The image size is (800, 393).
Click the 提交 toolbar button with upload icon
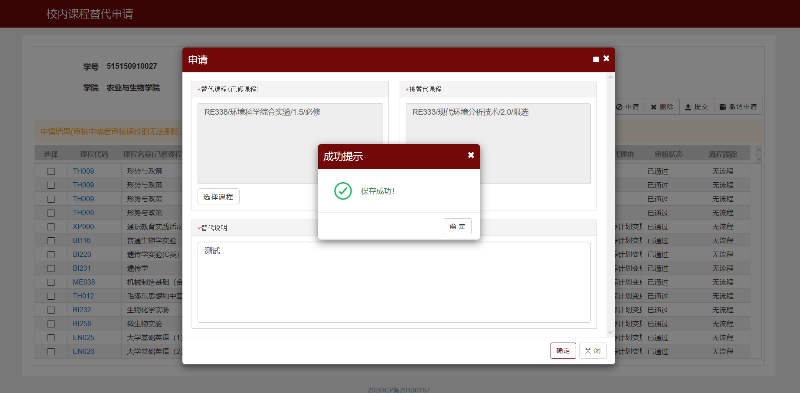(x=696, y=107)
